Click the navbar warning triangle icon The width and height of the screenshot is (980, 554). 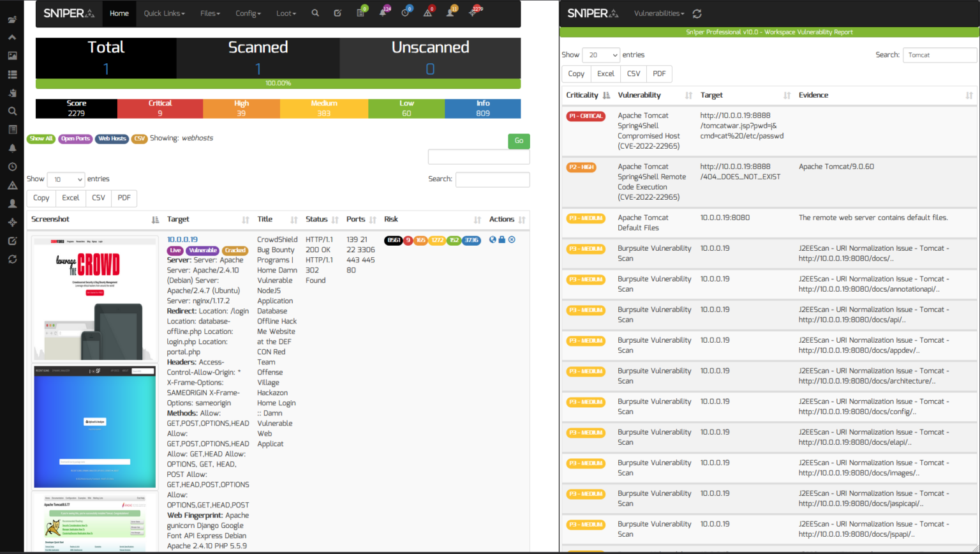point(427,13)
